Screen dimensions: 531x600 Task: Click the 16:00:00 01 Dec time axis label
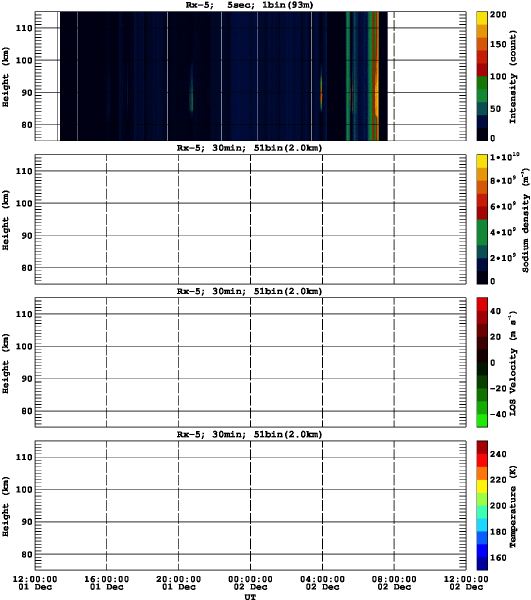tap(107, 583)
